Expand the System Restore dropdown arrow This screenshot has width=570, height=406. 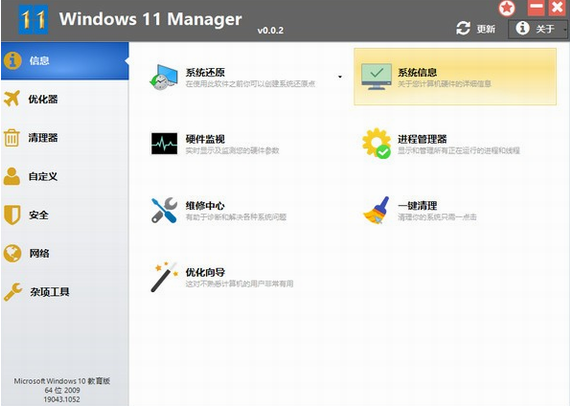340,77
